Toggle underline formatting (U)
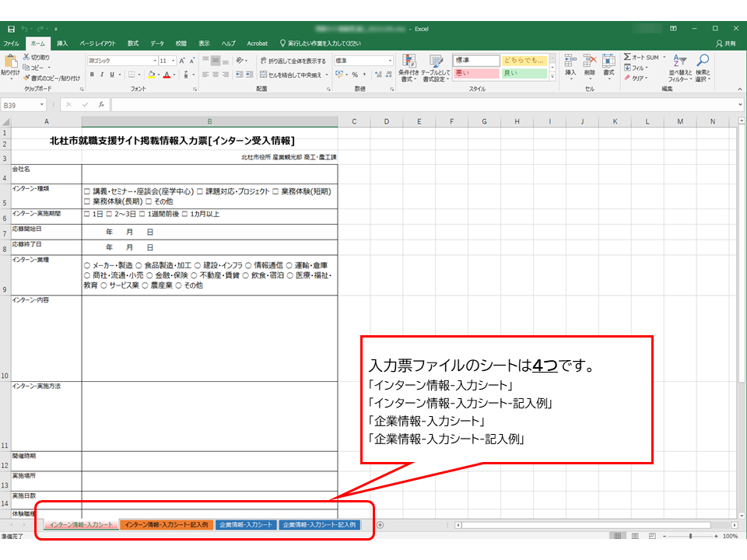 point(112,75)
